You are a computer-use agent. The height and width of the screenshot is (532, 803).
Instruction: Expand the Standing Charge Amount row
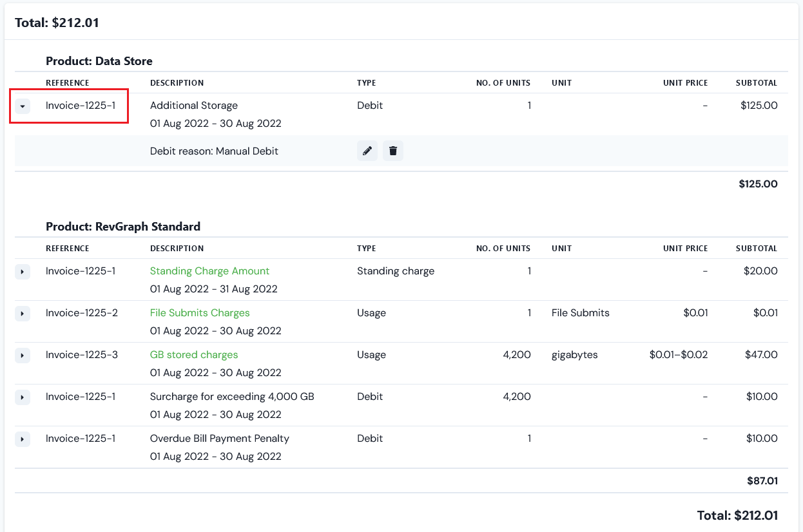tap(22, 271)
